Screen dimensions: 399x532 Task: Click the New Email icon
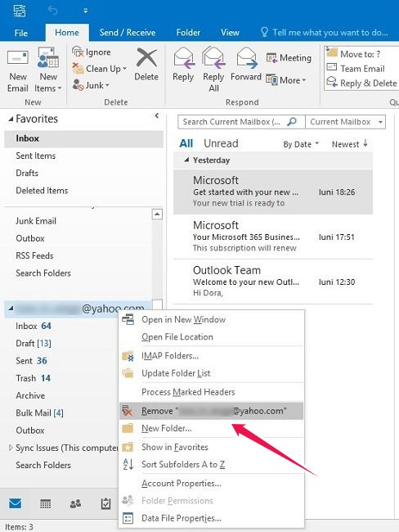18,71
